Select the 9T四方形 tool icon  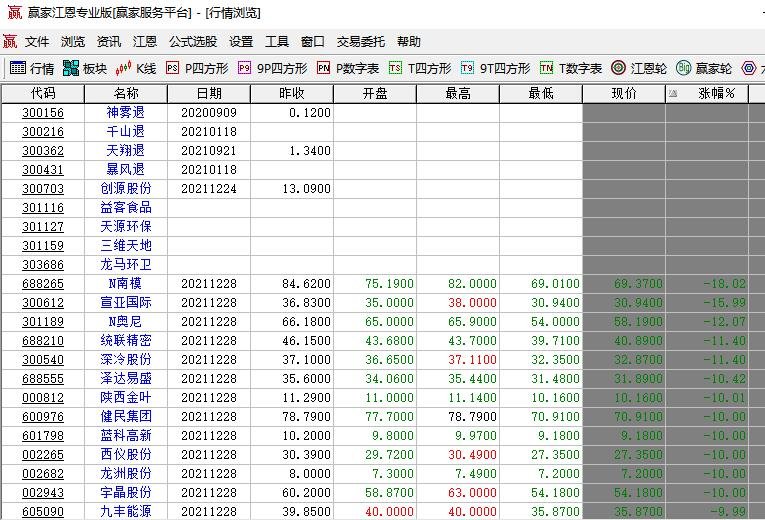pyautogui.click(x=467, y=68)
